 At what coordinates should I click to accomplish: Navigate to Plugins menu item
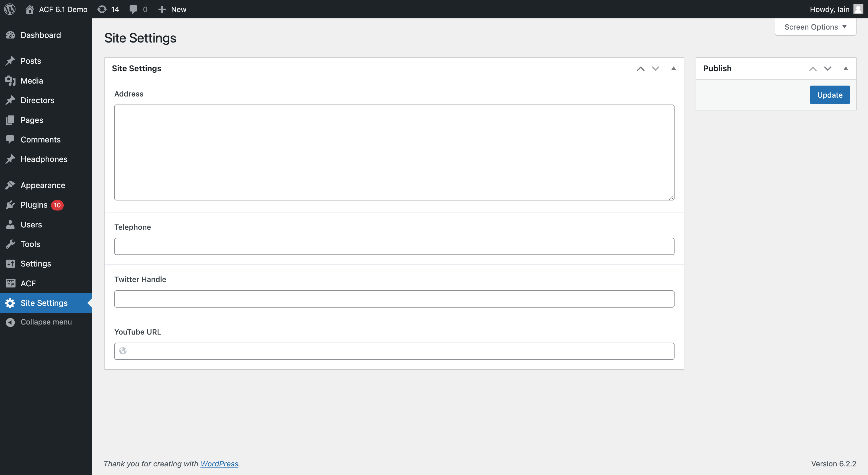tap(34, 205)
